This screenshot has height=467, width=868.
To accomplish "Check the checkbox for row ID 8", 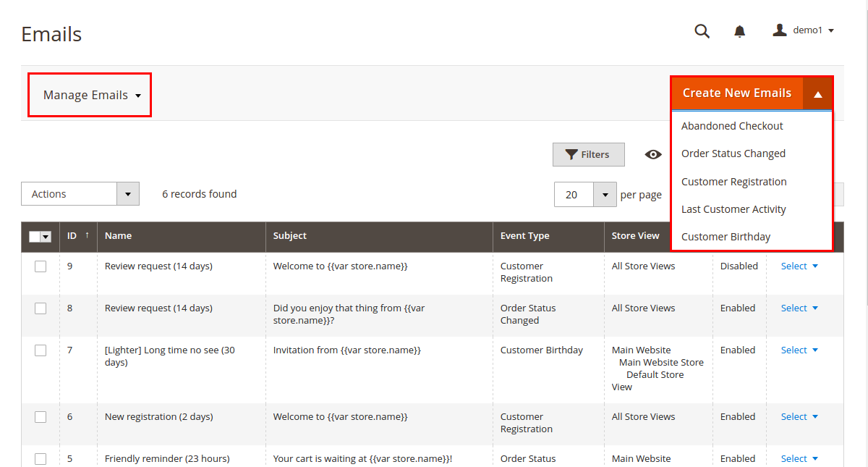I will click(x=41, y=308).
